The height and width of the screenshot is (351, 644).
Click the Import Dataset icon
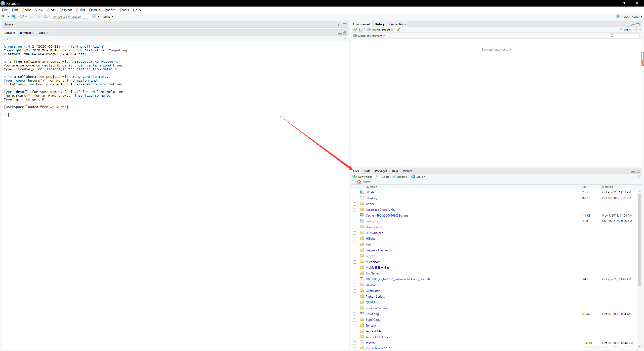(370, 30)
